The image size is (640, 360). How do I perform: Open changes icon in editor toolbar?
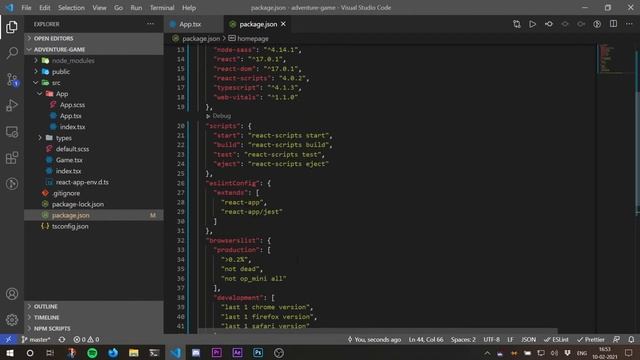(517, 24)
